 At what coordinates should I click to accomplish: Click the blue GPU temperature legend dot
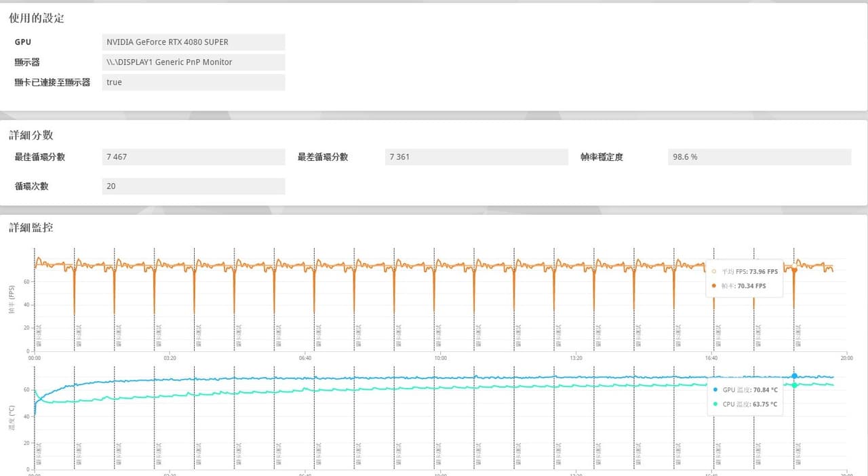(x=716, y=390)
